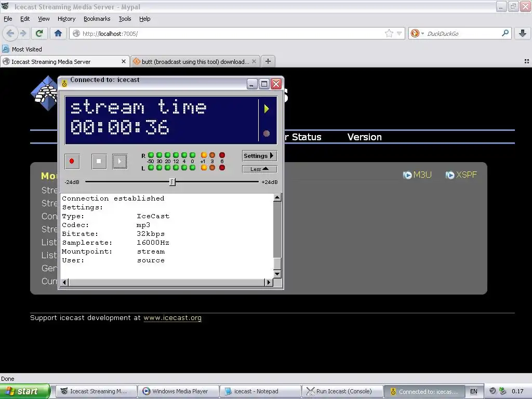Open the Windows Start menu
This screenshot has height=399, width=532.
[x=25, y=391]
